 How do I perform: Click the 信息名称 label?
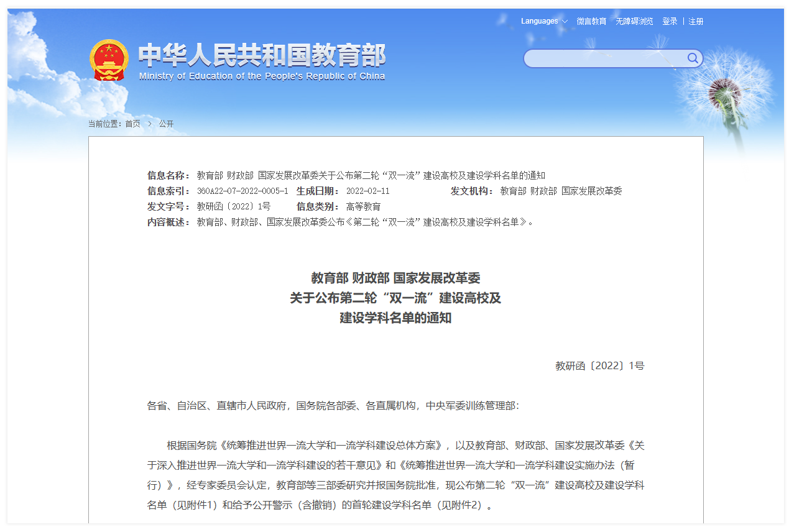point(168,176)
